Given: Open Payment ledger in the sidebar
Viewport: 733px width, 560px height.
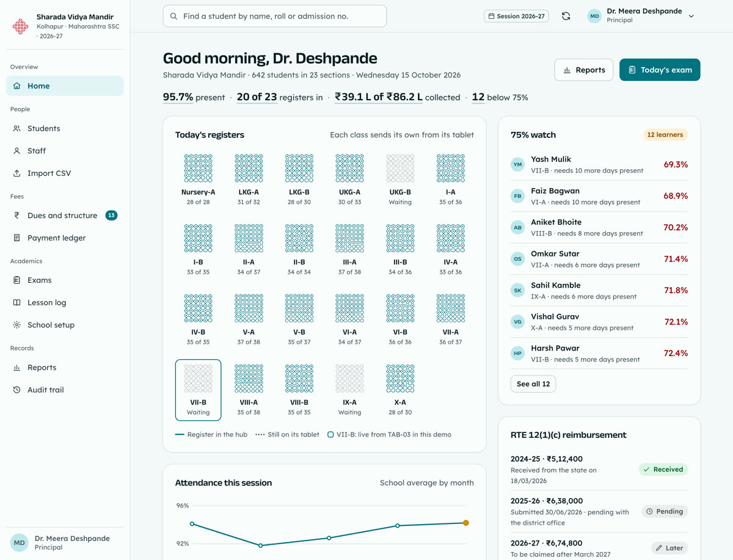Looking at the screenshot, I should [65, 238].
